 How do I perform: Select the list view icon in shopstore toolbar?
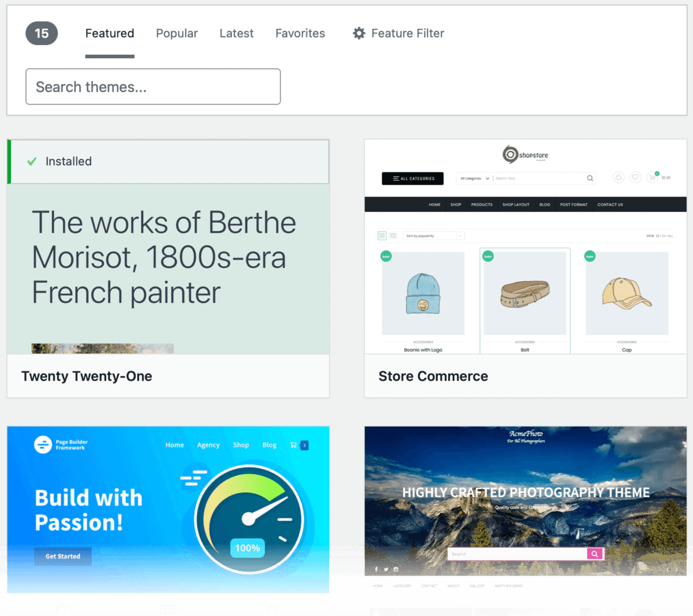coord(393,235)
